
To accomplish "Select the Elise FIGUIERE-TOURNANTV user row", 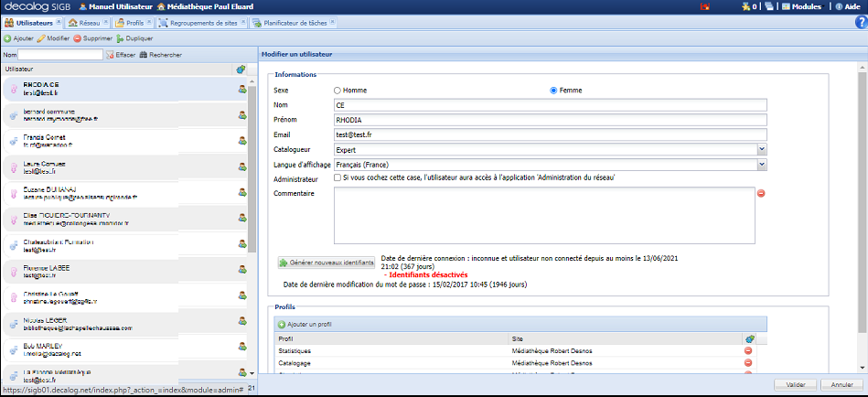I will pyautogui.click(x=125, y=218).
